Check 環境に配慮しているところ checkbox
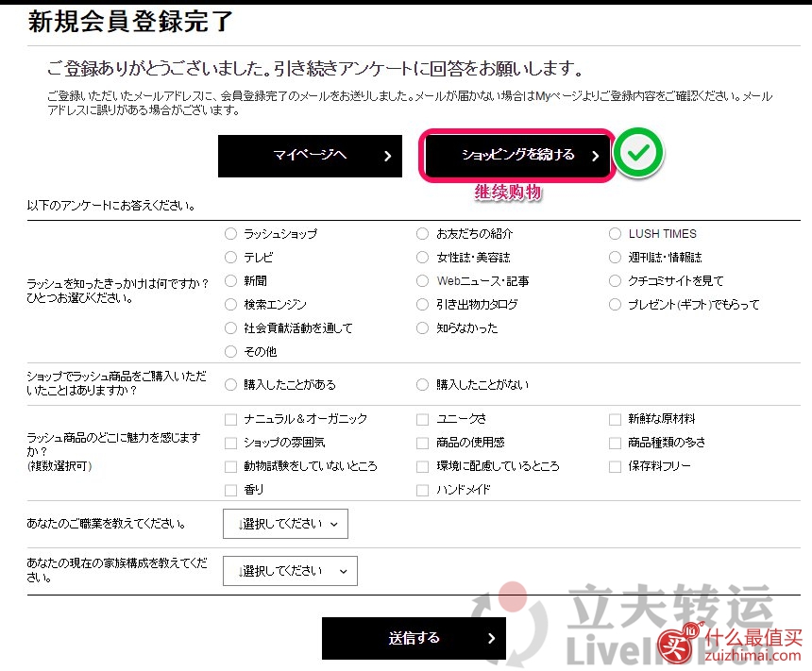 423,466
